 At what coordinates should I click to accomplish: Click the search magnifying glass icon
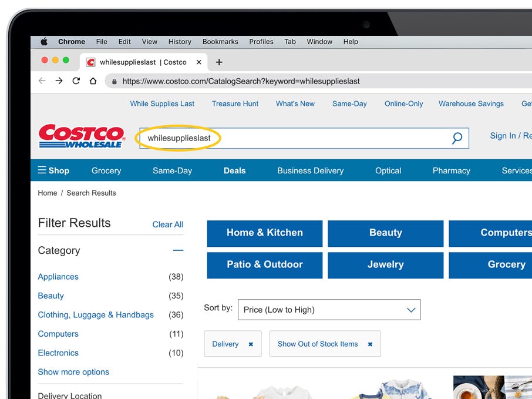point(457,138)
